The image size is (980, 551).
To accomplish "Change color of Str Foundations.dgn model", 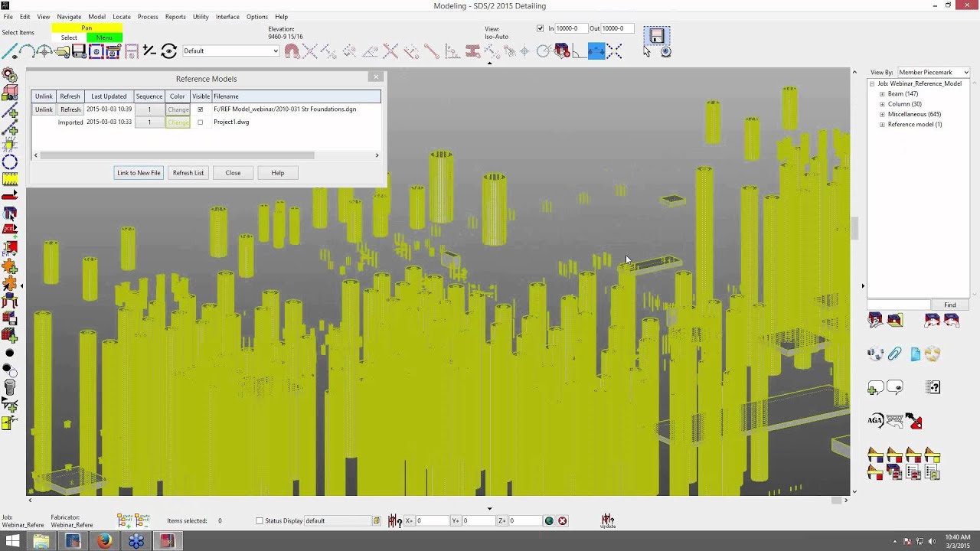I will click(178, 109).
